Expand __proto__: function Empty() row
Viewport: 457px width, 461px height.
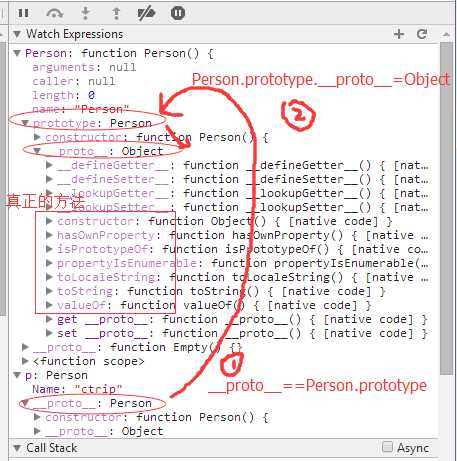click(x=25, y=347)
